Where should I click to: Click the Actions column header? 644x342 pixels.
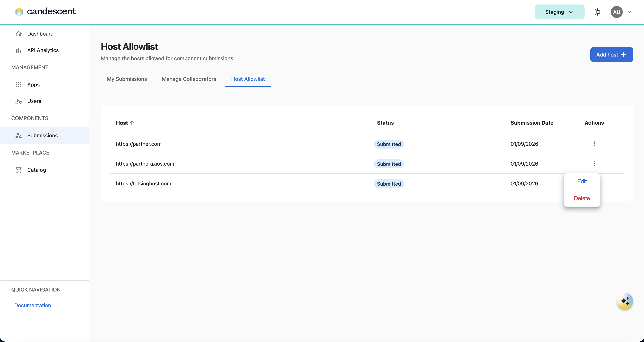594,123
